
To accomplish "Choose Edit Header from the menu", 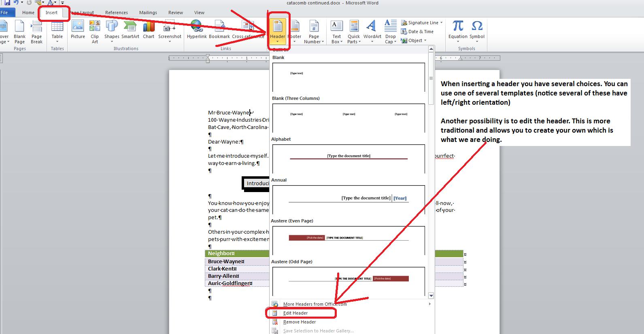I will tap(351, 313).
